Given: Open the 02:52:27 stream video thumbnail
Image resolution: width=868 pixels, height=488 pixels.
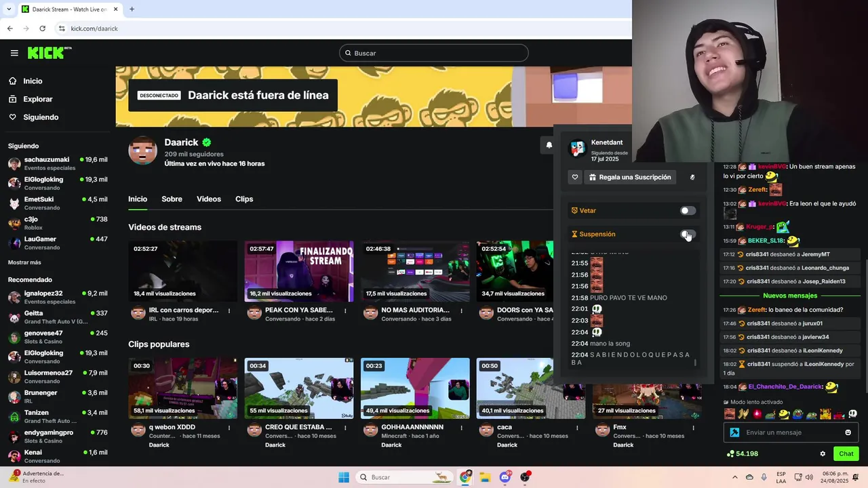Looking at the screenshot, I should point(182,271).
